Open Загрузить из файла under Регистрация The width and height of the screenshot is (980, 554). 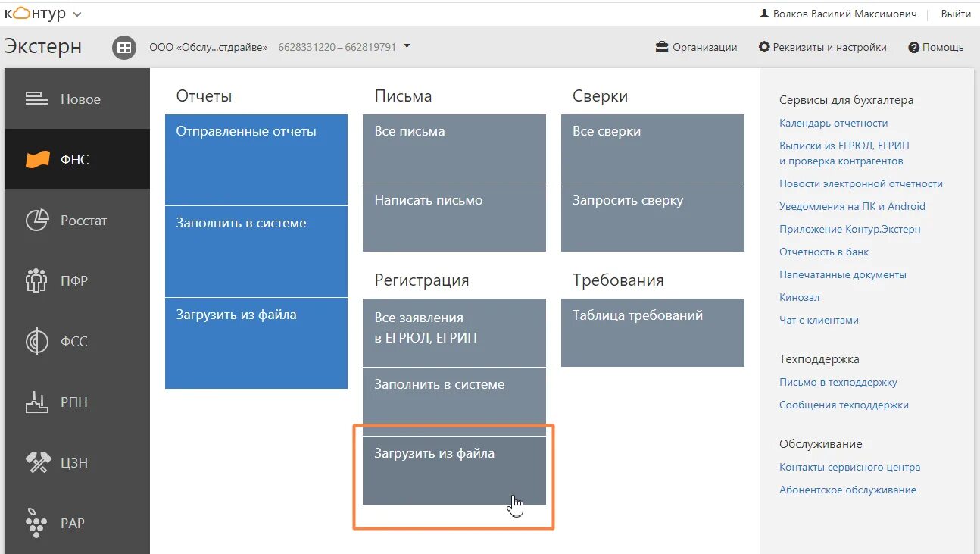454,471
